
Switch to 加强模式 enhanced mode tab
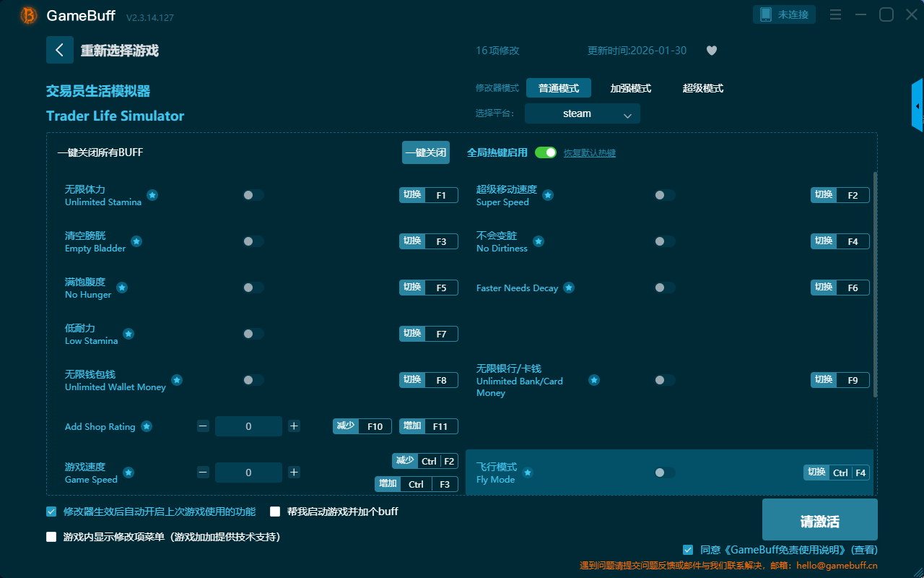point(630,88)
